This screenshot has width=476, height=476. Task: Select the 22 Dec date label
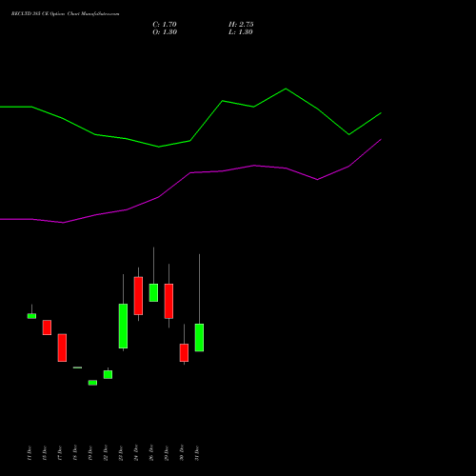(106, 453)
